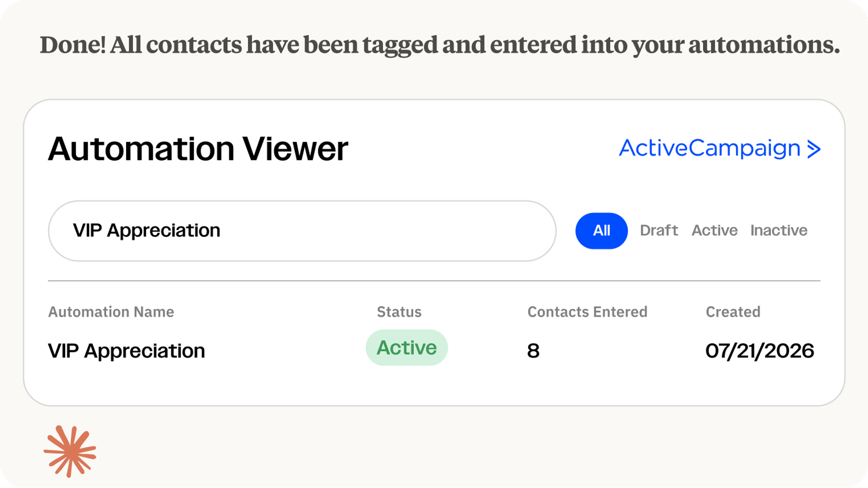The width and height of the screenshot is (868, 488).
Task: Click the ActiveCampaign chevron arrow icon
Action: point(814,149)
